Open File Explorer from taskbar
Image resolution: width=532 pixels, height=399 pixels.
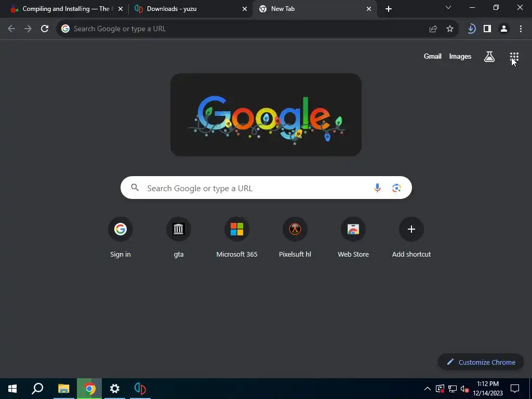click(64, 389)
